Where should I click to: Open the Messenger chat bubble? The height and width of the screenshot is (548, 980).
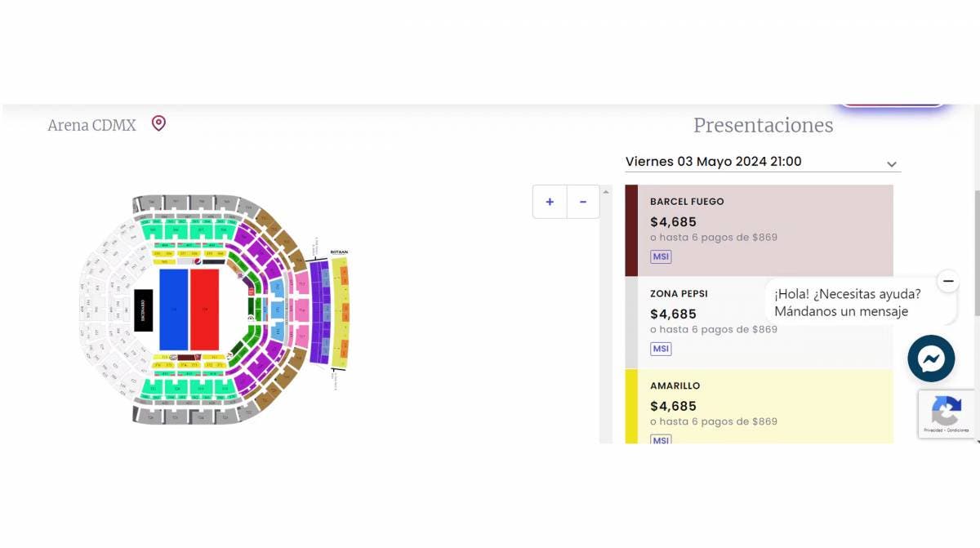[x=931, y=359]
